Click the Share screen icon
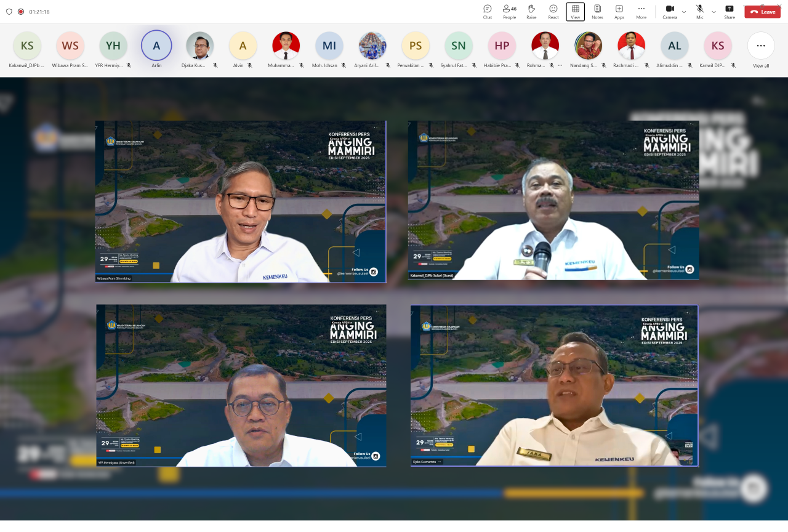The image size is (788, 532). pos(729,11)
